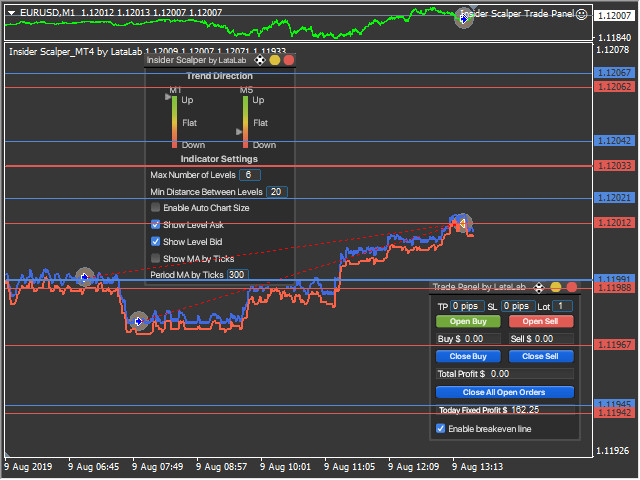
Task: Click the Close Sell button
Action: pos(541,356)
